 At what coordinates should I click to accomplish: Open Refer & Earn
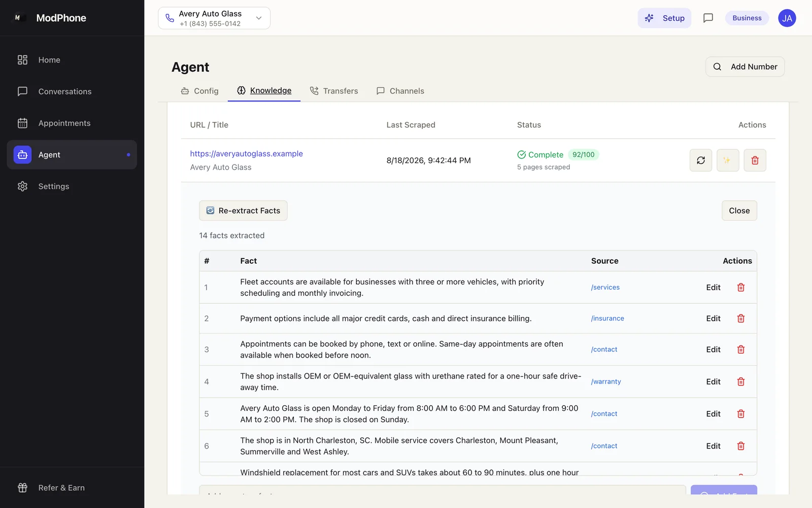tap(72, 488)
